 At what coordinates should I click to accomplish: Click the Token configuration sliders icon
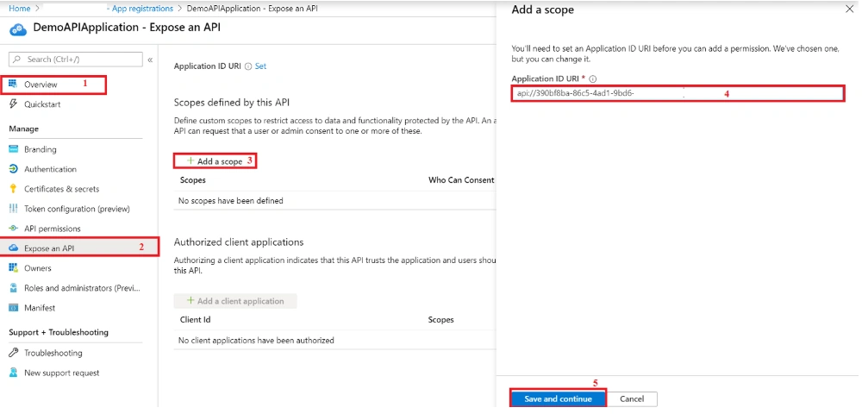tap(13, 209)
